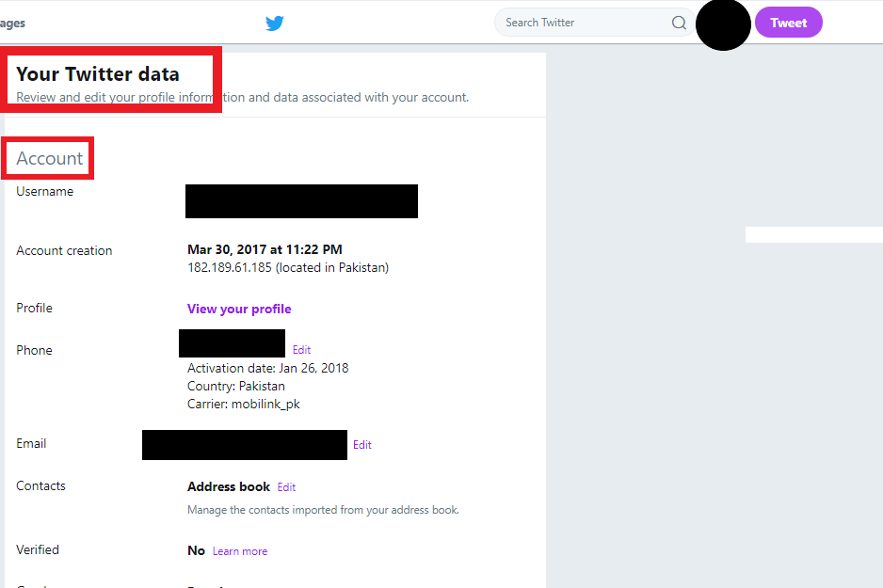Screen dimensions: 883x588
Task: Click the Your Twitter data heading
Action: click(x=98, y=74)
